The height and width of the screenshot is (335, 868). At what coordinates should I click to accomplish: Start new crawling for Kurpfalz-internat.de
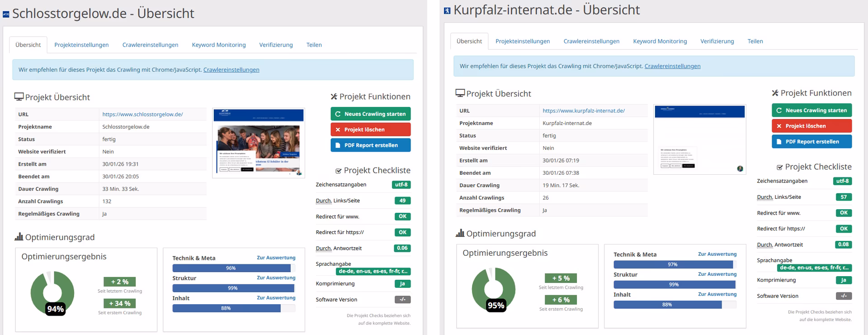pos(812,110)
